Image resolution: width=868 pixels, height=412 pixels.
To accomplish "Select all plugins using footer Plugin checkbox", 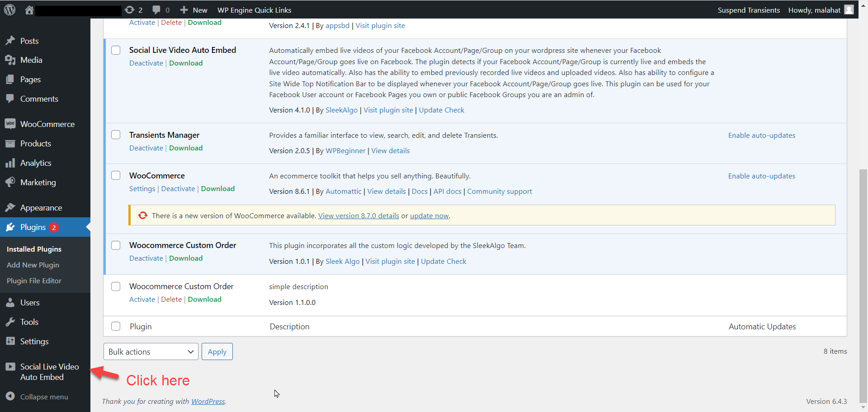I will click(116, 326).
